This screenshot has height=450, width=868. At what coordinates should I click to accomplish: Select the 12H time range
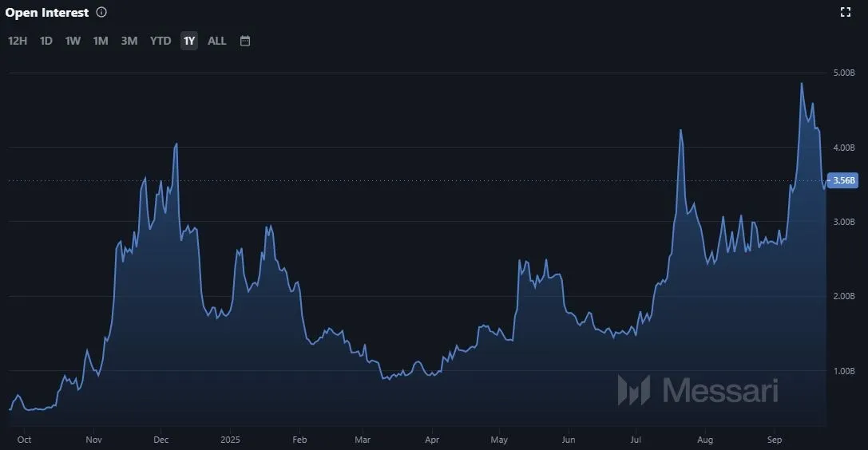[18, 41]
